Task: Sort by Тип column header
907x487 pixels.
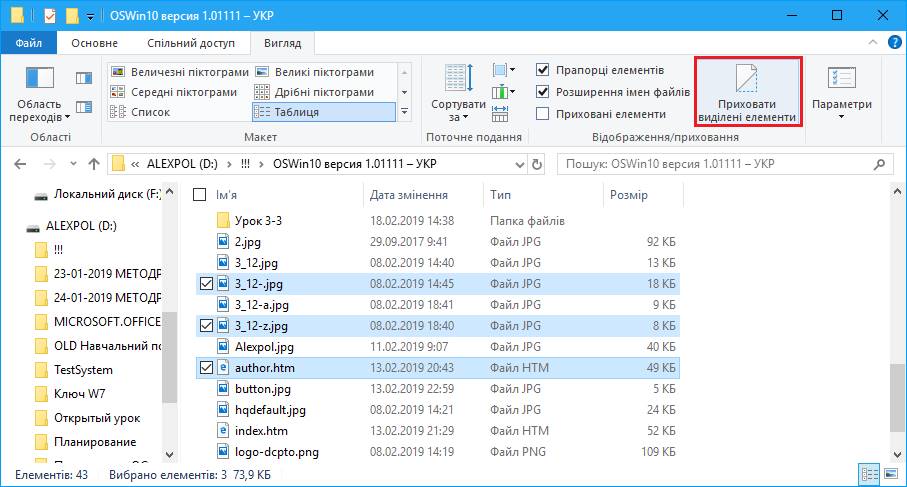Action: pyautogui.click(x=500, y=195)
